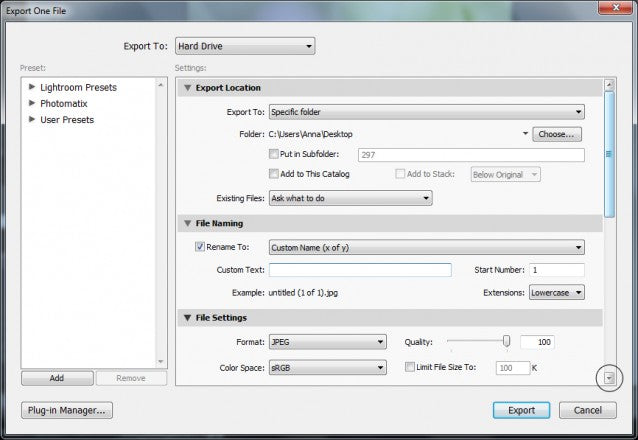638x440 pixels.
Task: Check Add to This Catalog
Action: tap(274, 174)
